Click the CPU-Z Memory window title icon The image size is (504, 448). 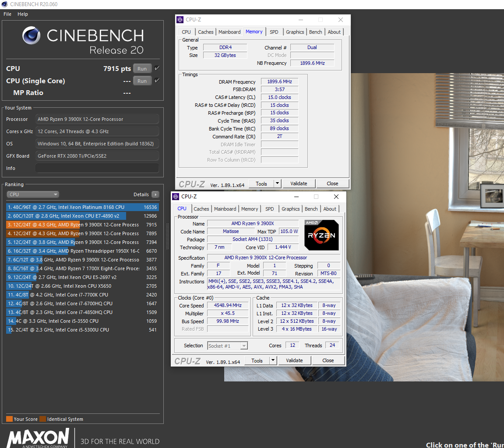point(180,20)
